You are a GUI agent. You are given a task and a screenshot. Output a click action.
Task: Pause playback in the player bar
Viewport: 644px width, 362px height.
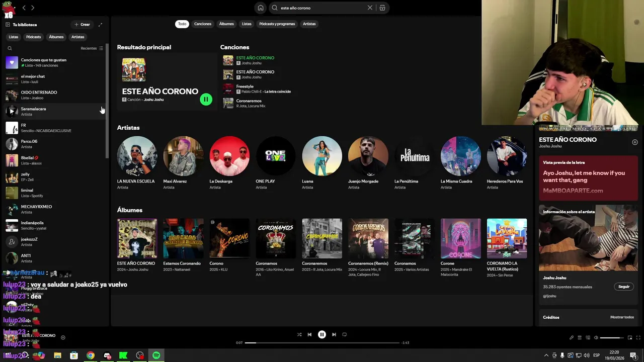(x=322, y=334)
